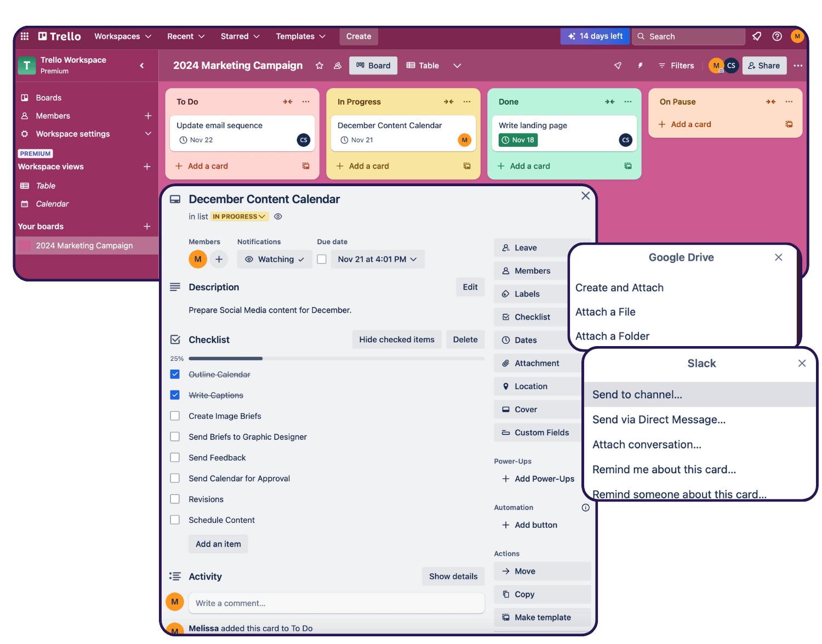Open the Templates dropdown
The height and width of the screenshot is (644, 822).
300,36
